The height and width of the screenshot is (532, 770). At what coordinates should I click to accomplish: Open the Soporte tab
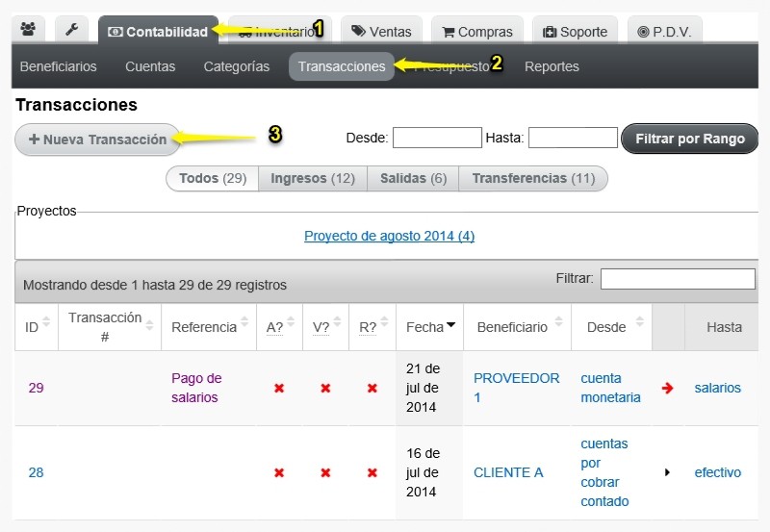point(575,32)
